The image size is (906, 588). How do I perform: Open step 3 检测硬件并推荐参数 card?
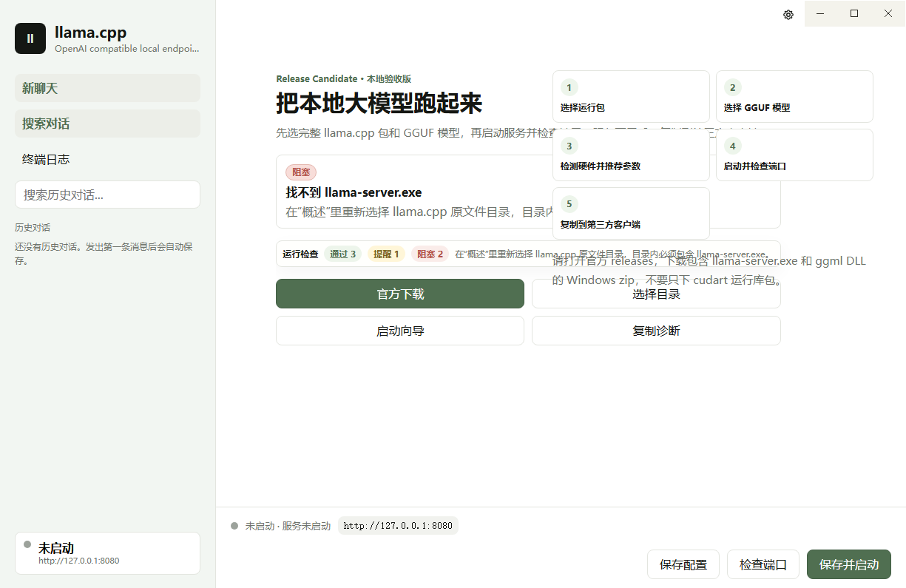pos(631,155)
